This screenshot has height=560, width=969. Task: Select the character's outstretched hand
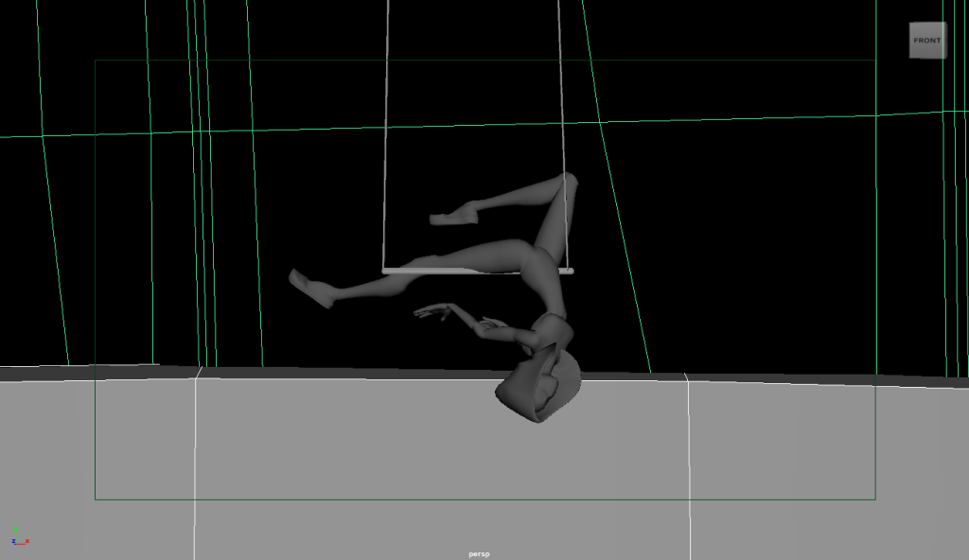(x=432, y=311)
